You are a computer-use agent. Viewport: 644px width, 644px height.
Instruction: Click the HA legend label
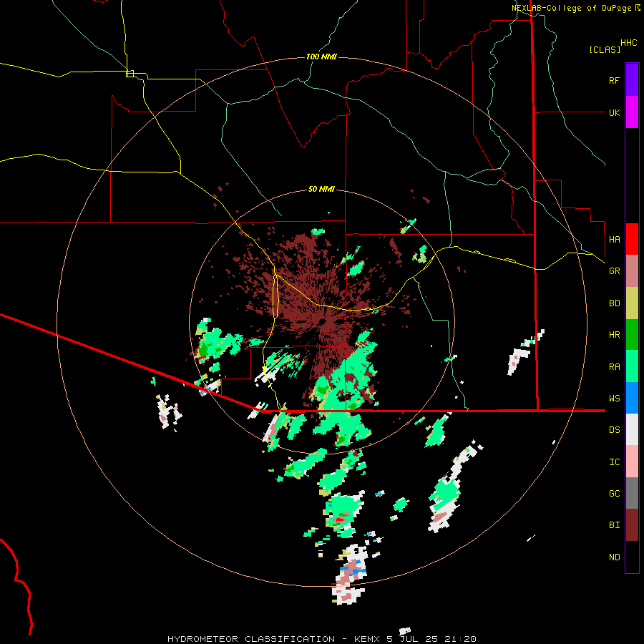(x=614, y=239)
